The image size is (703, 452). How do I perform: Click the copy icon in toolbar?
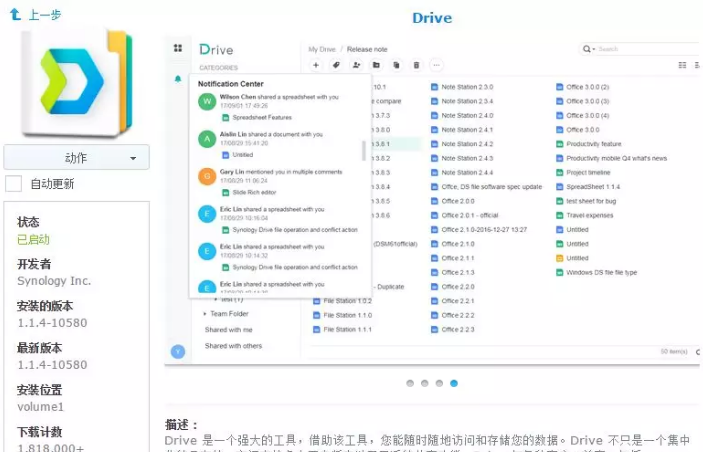point(396,65)
